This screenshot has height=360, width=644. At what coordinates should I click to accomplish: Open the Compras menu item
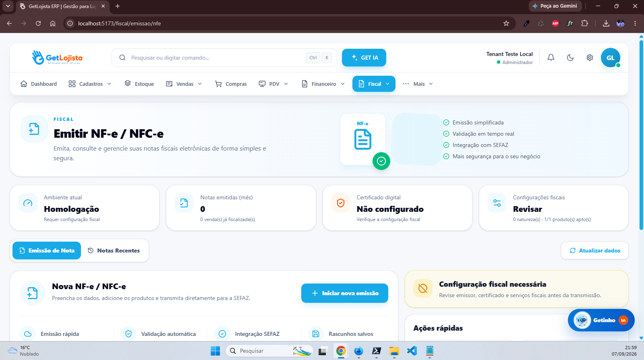[231, 84]
